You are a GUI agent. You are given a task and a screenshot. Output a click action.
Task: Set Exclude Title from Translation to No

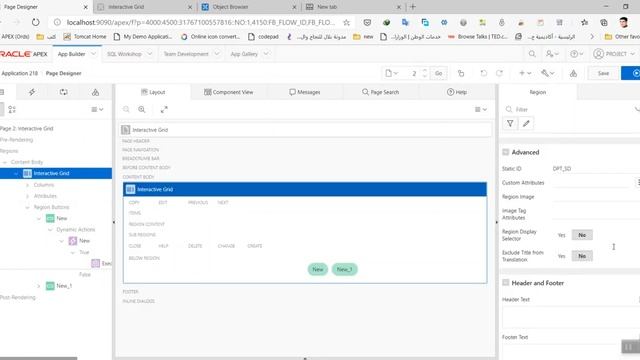coord(582,256)
